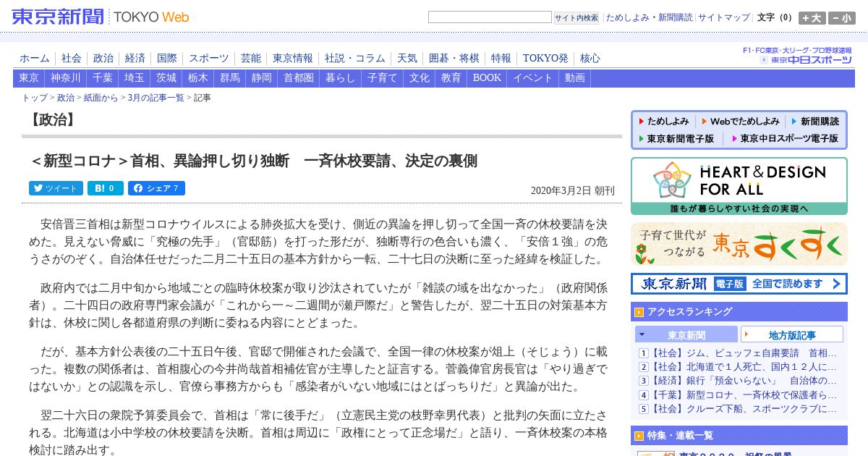Open 政治 section in main menu
868x456 pixels.
[x=103, y=58]
